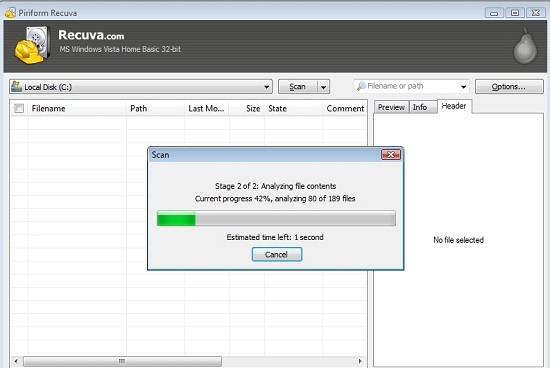The image size is (550, 368).
Task: Click the green scan progress bar
Action: tap(276, 218)
